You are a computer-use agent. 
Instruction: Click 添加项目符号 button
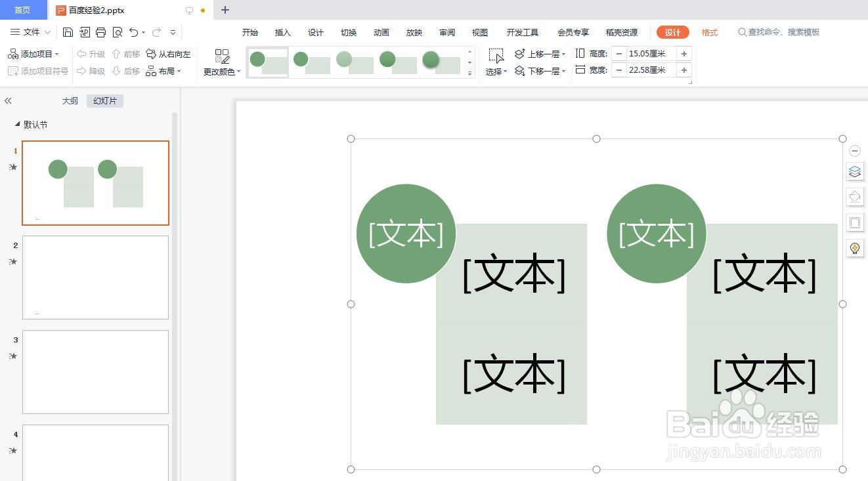pyautogui.click(x=37, y=71)
